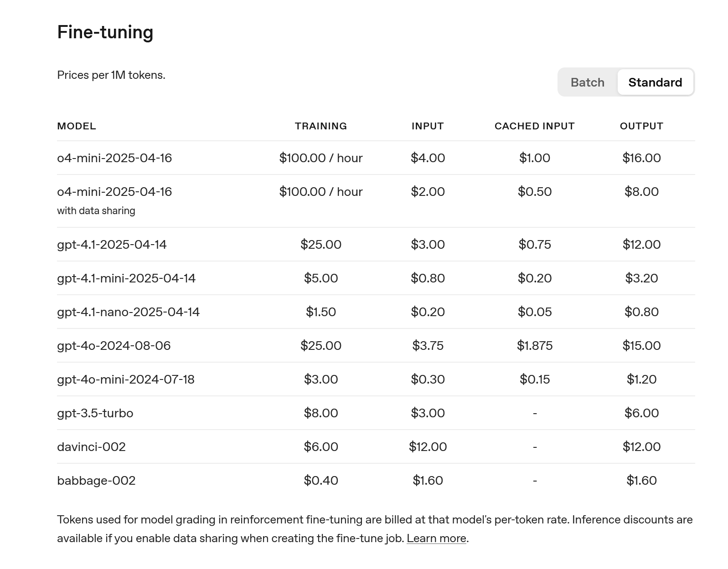Select the Standard pricing option
The width and height of the screenshot is (728, 569).
[655, 82]
